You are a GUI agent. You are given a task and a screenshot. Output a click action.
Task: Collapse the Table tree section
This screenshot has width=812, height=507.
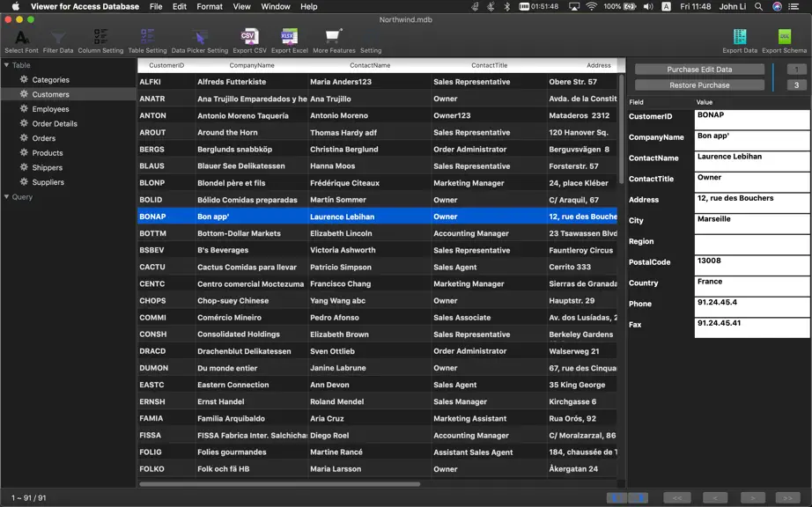point(7,65)
